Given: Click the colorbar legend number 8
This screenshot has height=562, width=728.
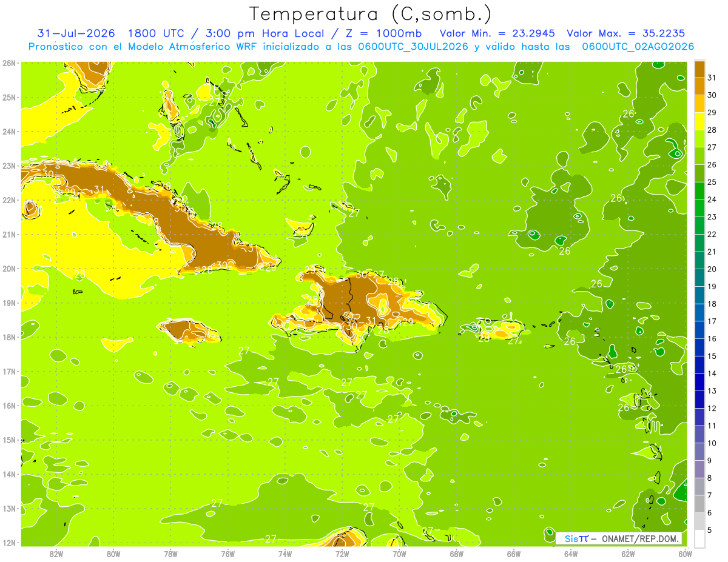Looking at the screenshot, I should pos(710,478).
